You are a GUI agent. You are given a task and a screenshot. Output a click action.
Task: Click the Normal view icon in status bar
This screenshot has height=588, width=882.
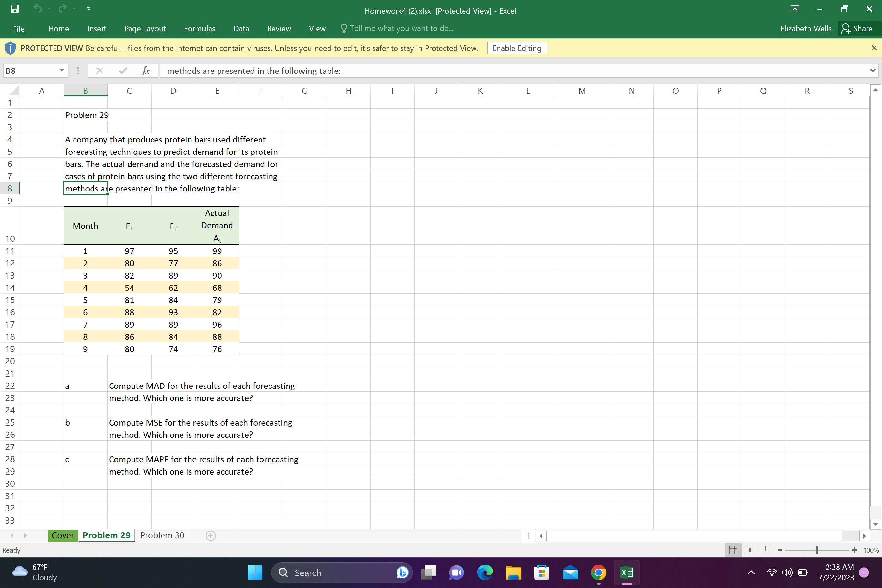(x=733, y=550)
